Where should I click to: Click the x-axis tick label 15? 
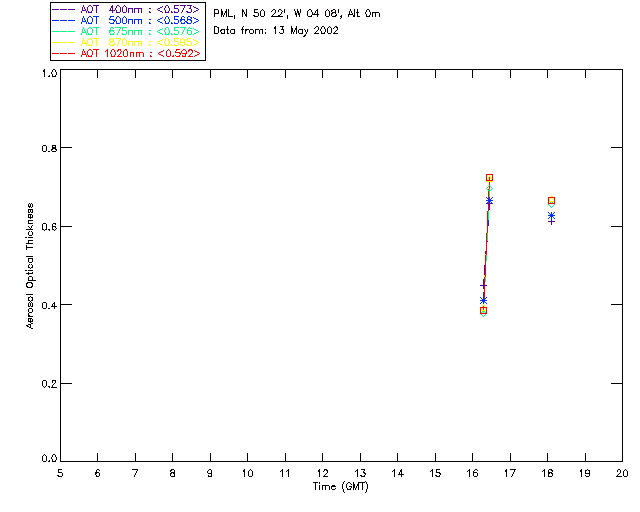point(435,474)
